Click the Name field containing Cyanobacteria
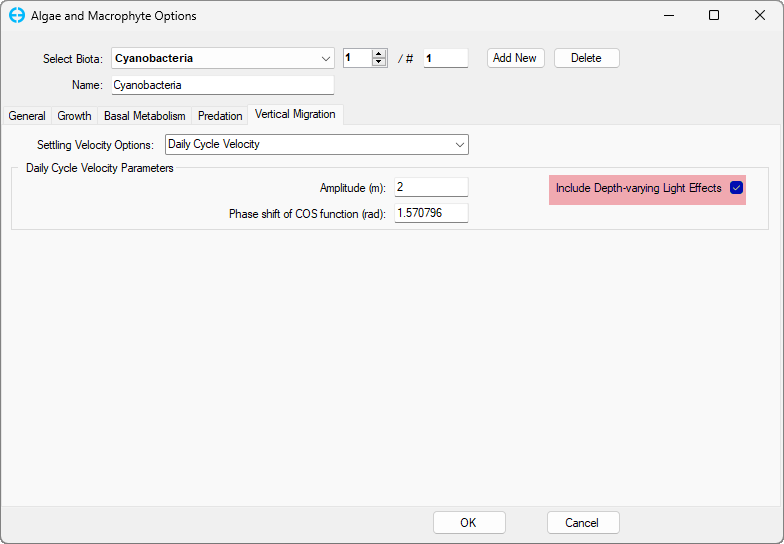Image resolution: width=784 pixels, height=544 pixels. point(221,85)
